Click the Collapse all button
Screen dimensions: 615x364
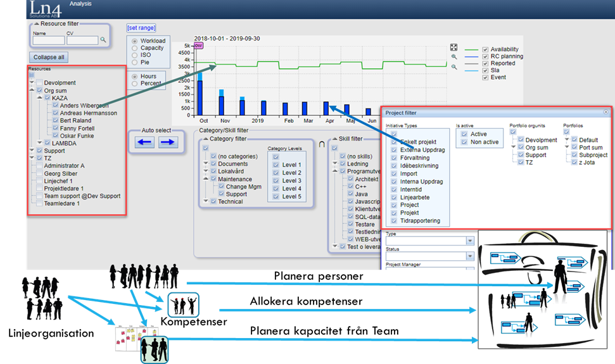(x=49, y=57)
